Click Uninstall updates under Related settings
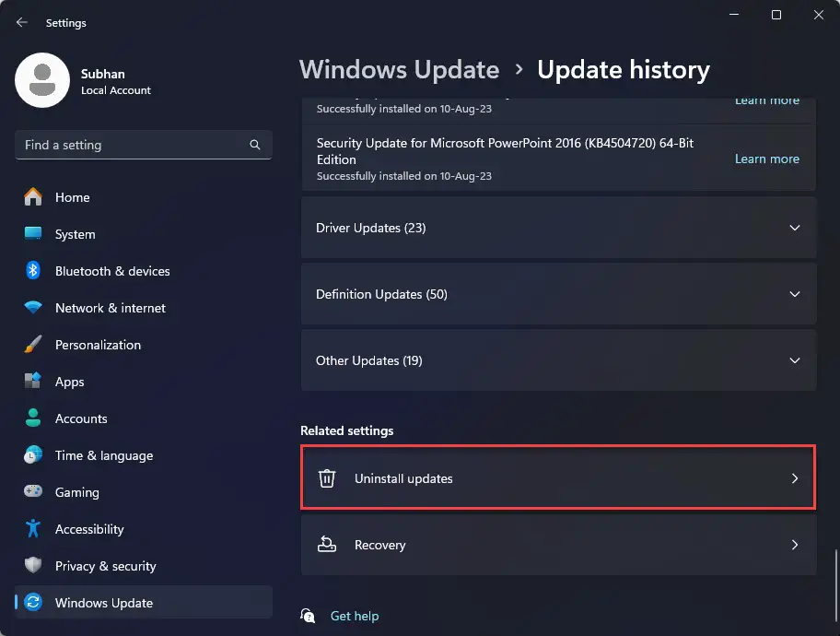The height and width of the screenshot is (636, 840). point(557,477)
